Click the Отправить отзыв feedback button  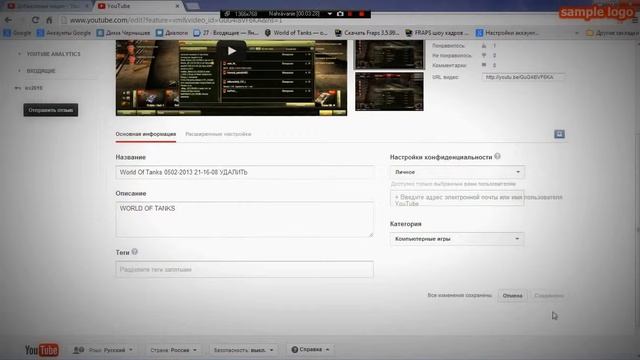coord(51,110)
